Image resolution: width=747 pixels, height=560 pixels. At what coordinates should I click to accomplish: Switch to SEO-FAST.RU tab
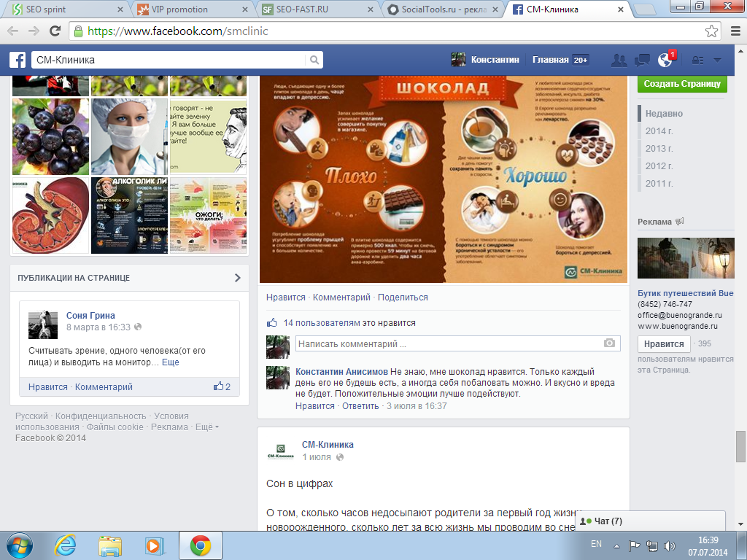pos(318,9)
